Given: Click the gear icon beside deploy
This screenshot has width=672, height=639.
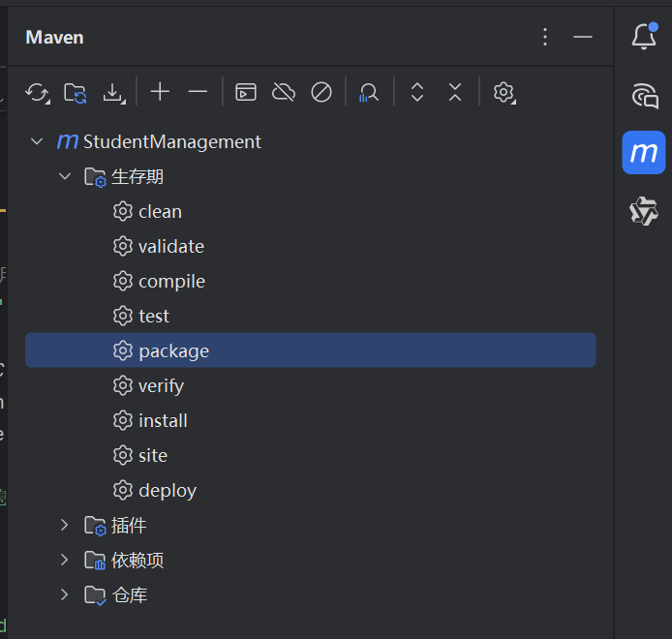Looking at the screenshot, I should click(x=123, y=490).
